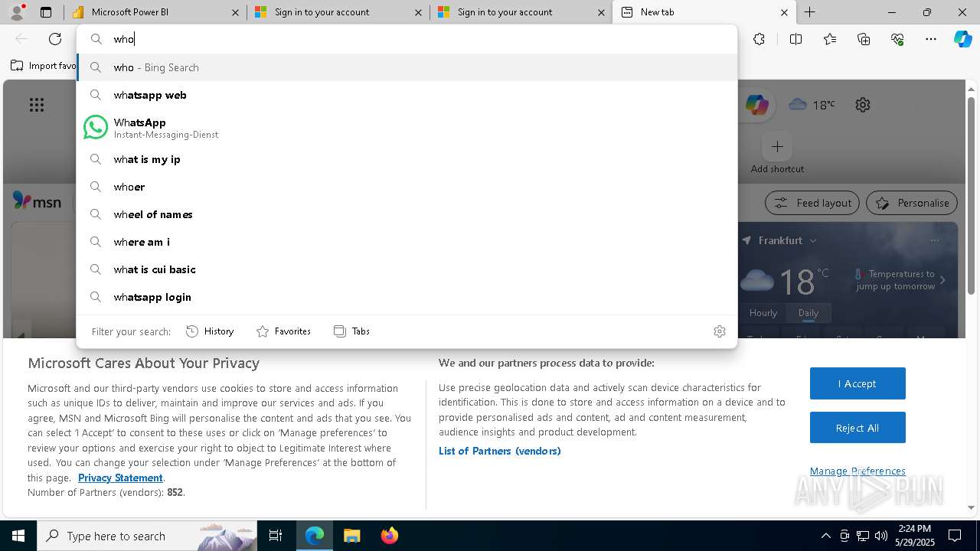Screen dimensions: 980x551
Task: Open search suggestion settings gear
Action: (x=720, y=331)
